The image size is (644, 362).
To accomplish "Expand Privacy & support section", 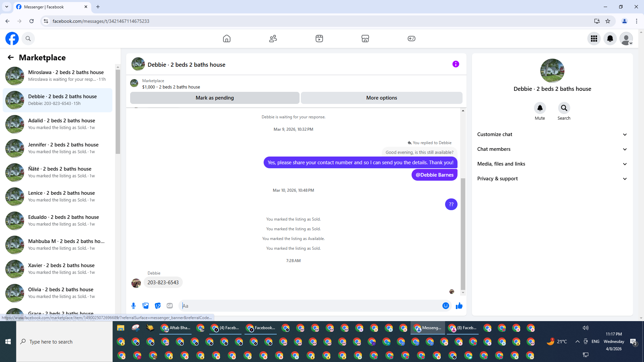I will [552, 179].
